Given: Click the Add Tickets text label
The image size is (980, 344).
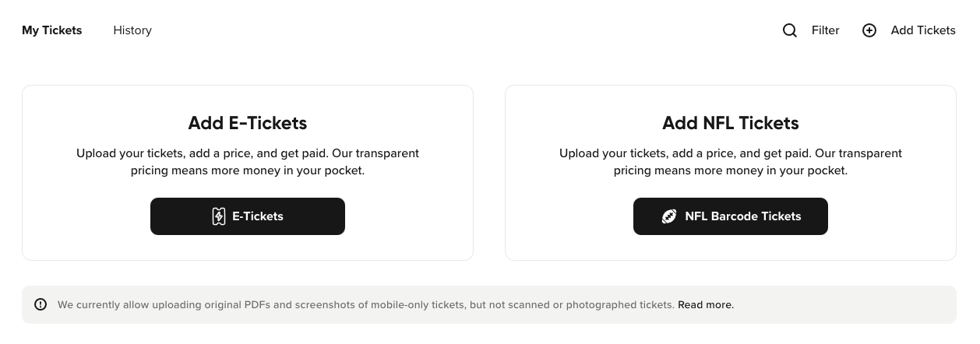Looking at the screenshot, I should pyautogui.click(x=922, y=30).
